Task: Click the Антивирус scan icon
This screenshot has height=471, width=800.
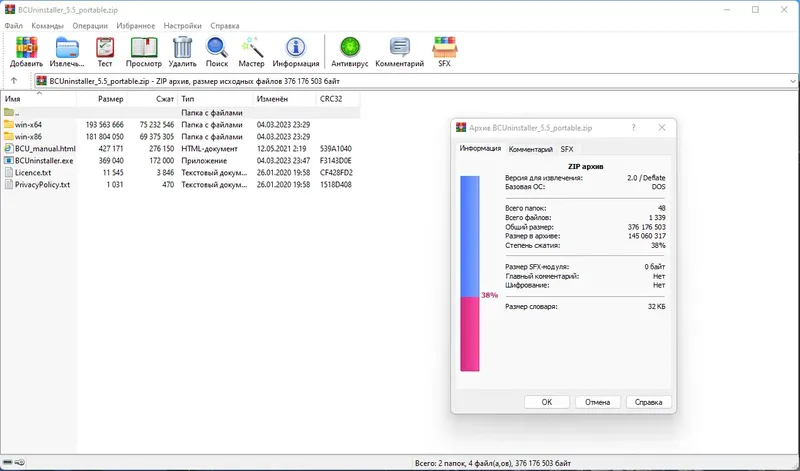Action: [x=349, y=52]
